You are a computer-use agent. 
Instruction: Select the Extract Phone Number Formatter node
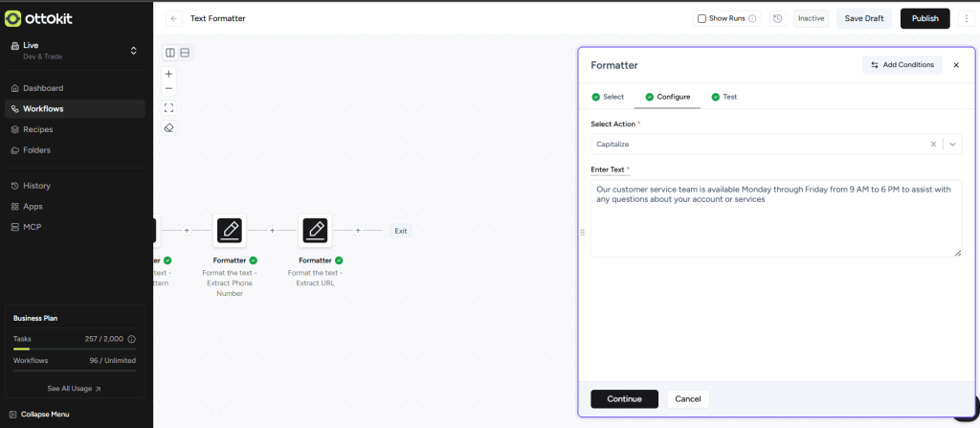click(230, 231)
